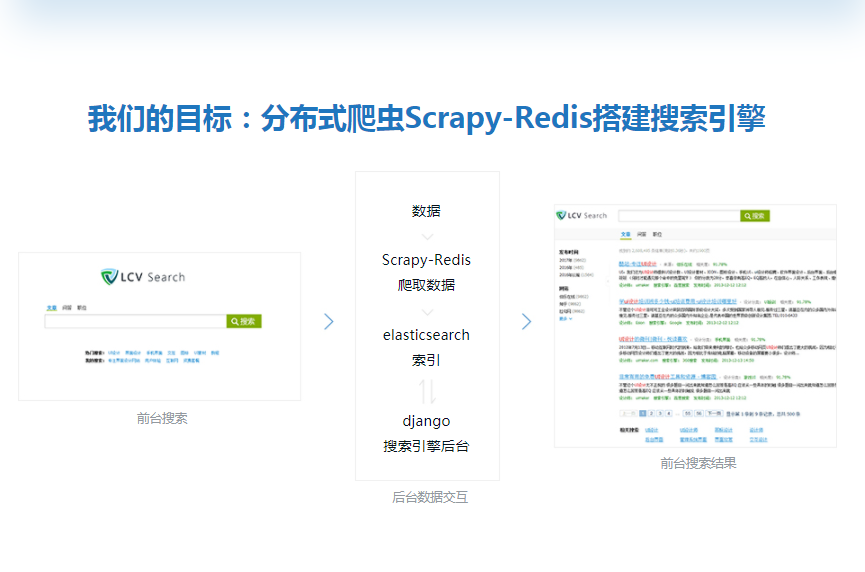865x572 pixels.
Task: Open the 问答 tab on the results page
Action: point(641,233)
